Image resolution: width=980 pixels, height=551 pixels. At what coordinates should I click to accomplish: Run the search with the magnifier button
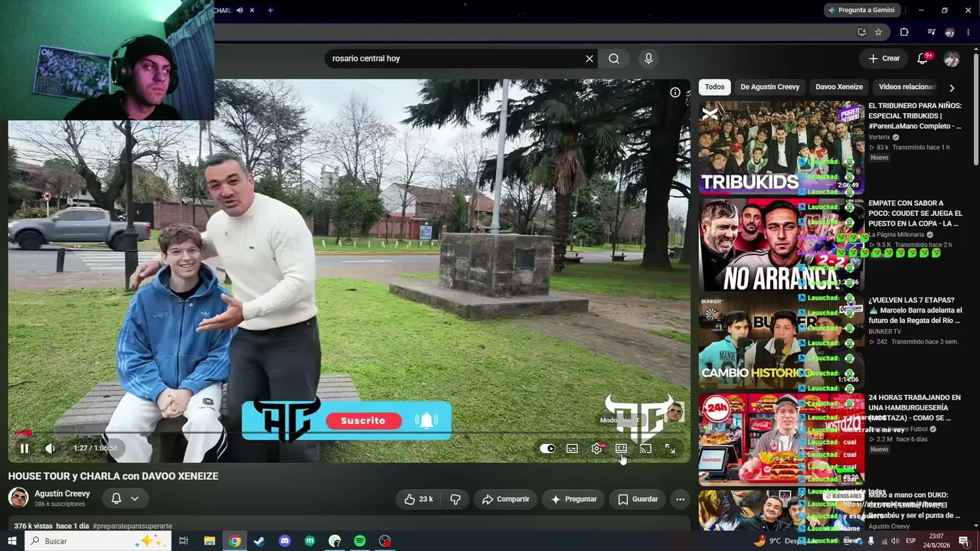pyautogui.click(x=614, y=59)
